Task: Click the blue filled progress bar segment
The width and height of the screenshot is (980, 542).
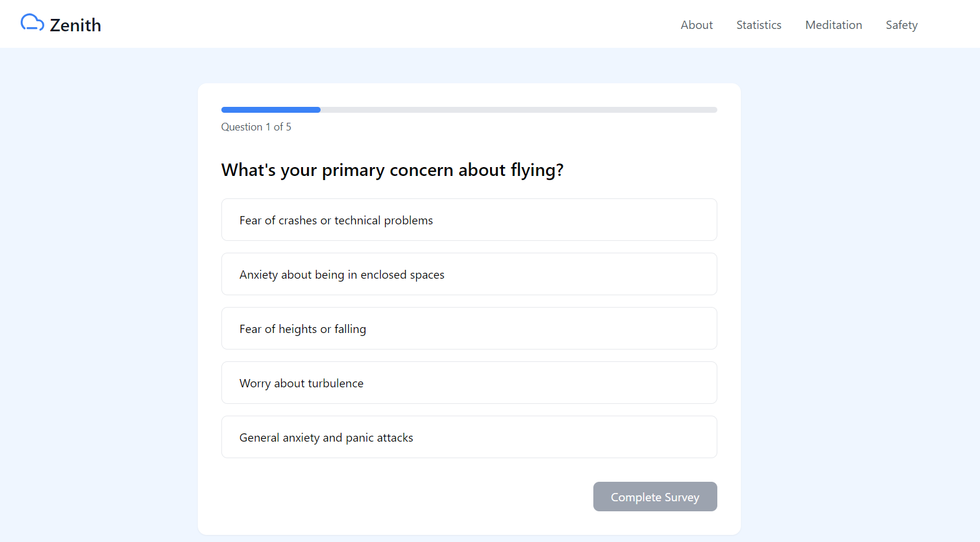Action: [271, 110]
